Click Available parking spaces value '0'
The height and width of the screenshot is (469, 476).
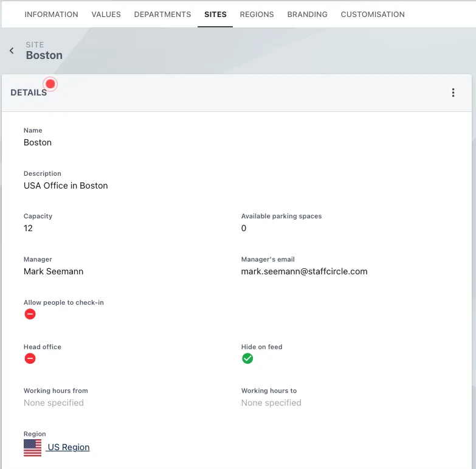coord(243,228)
